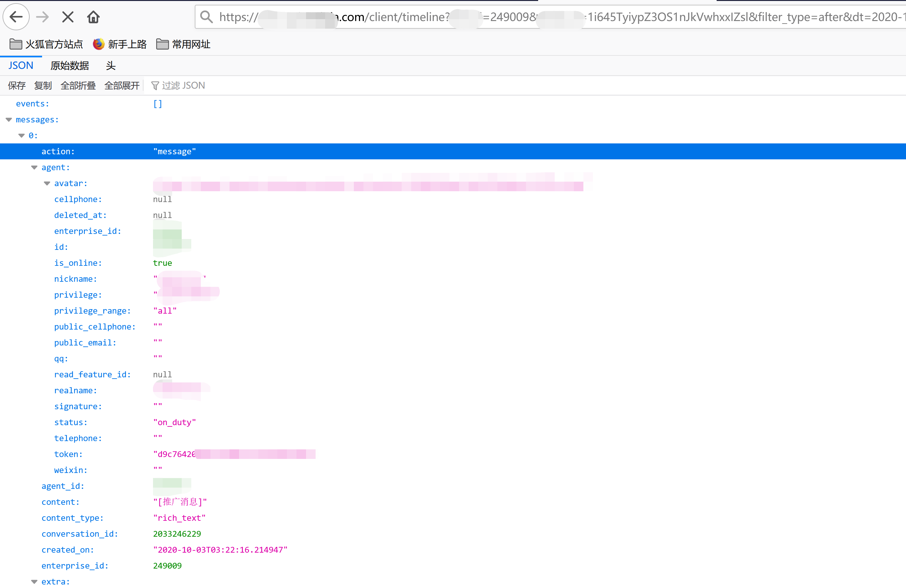Switch to the JSON tab
Image resolution: width=906 pixels, height=588 pixels.
[20, 65]
